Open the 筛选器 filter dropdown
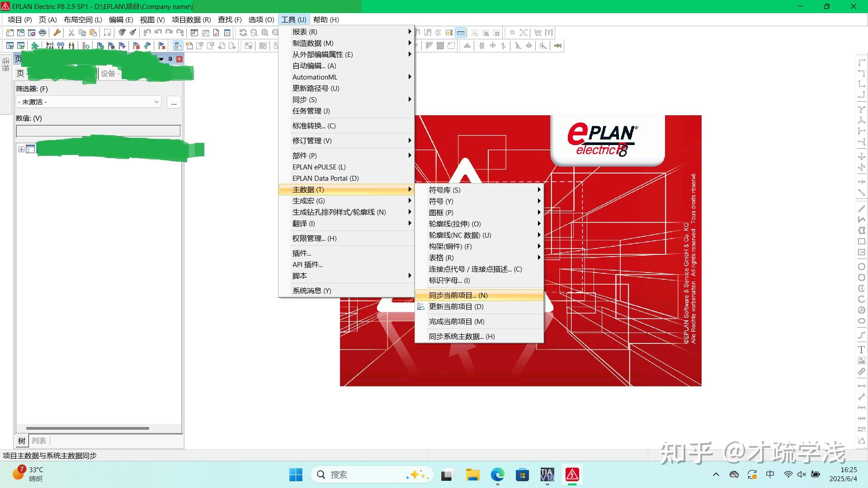The image size is (868, 488). (89, 102)
